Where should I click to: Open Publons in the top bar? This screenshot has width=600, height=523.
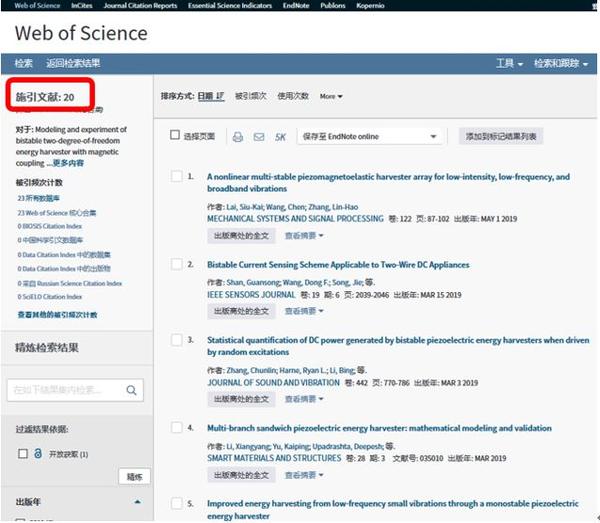333,5
